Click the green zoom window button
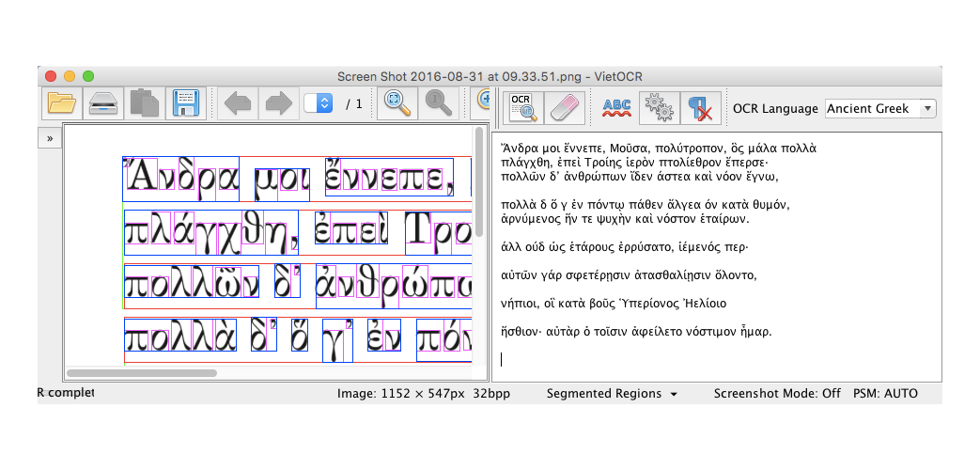This screenshot has width=980, height=470. point(88,76)
